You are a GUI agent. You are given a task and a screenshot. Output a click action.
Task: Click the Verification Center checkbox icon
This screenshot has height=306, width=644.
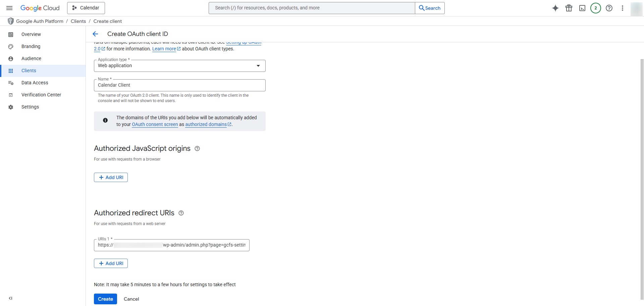pyautogui.click(x=11, y=95)
